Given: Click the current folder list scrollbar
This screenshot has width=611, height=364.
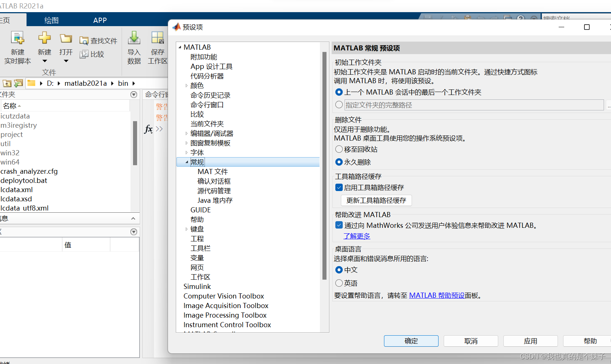Looking at the screenshot, I should [135, 143].
